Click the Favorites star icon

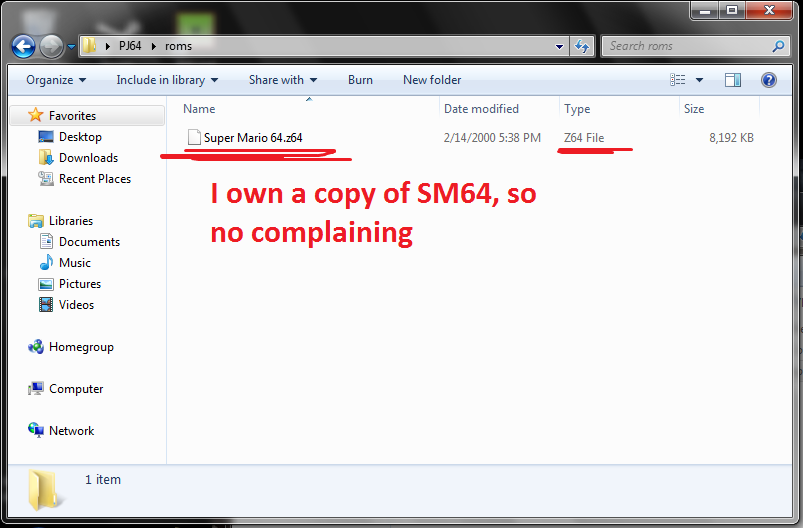(x=35, y=115)
